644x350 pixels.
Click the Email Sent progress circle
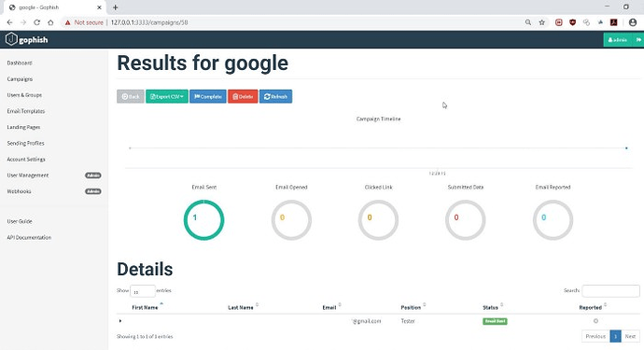(x=203, y=219)
